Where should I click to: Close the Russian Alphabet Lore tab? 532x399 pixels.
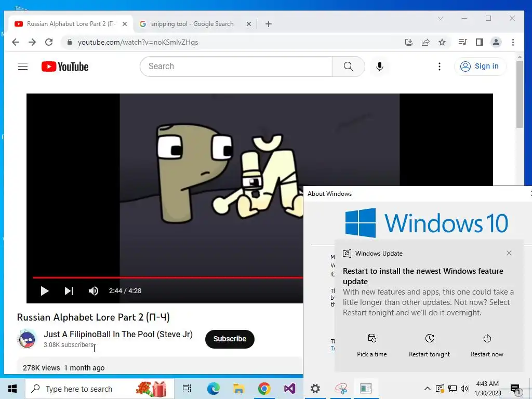click(125, 24)
